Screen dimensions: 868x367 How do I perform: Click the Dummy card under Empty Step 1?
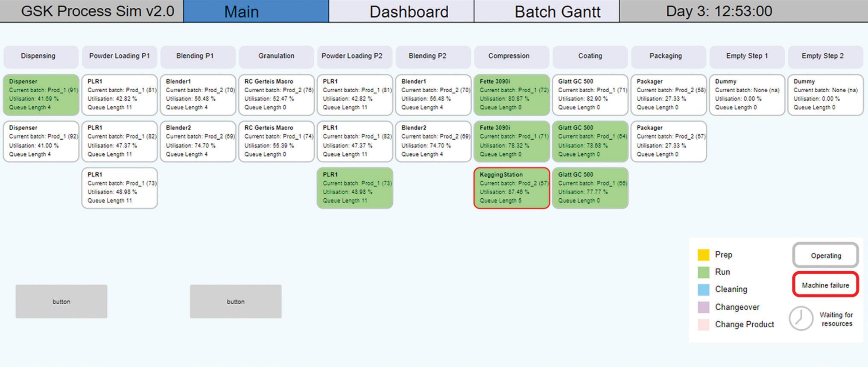747,95
